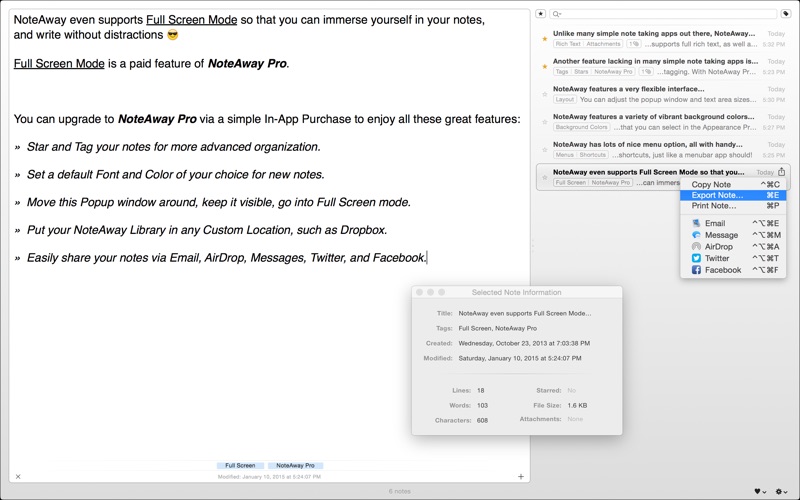Click 'Set a default Font and Color' line
This screenshot has width=800, height=500.
coord(176,174)
